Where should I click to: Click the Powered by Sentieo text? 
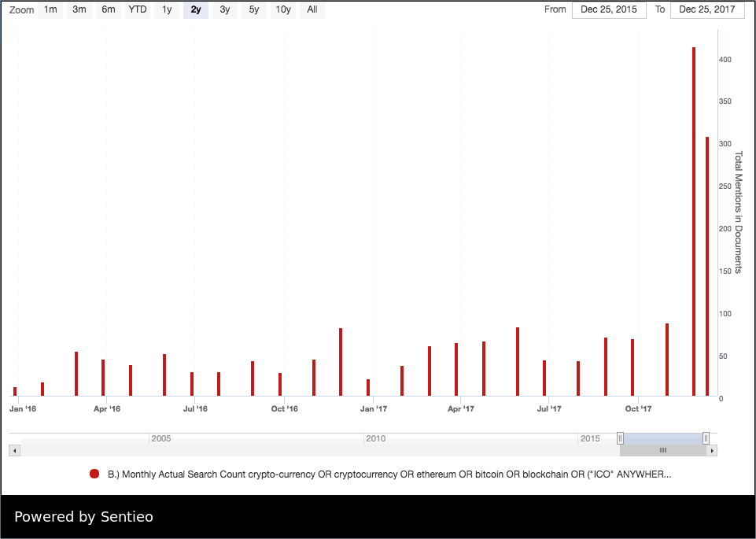coord(84,517)
